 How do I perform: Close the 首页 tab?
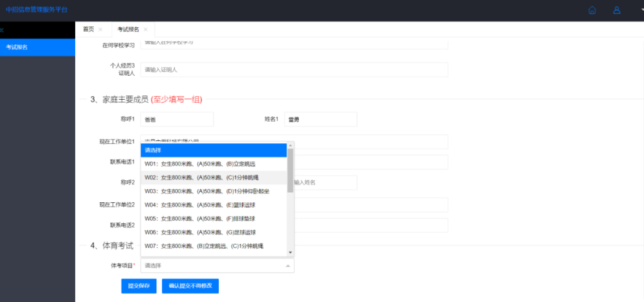coord(100,29)
